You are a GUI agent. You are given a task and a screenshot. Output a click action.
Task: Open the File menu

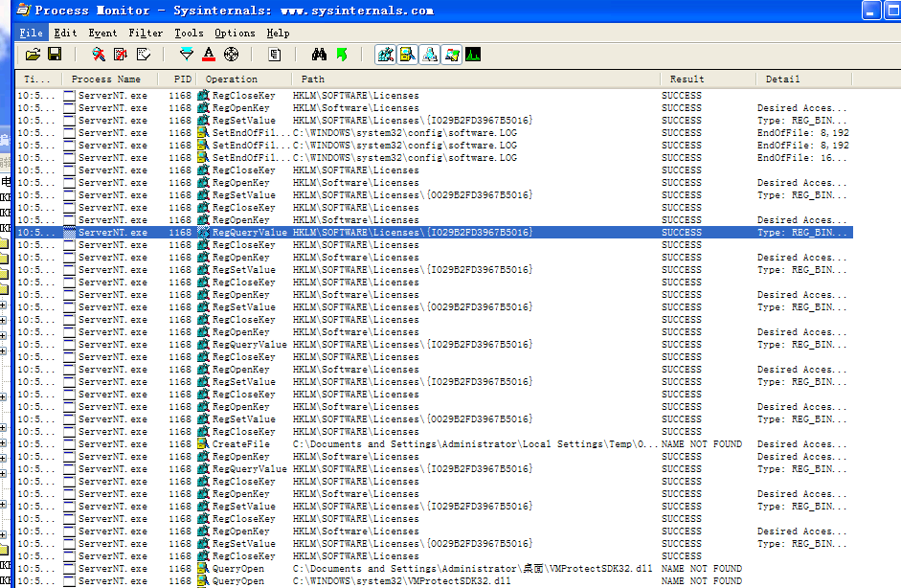31,33
